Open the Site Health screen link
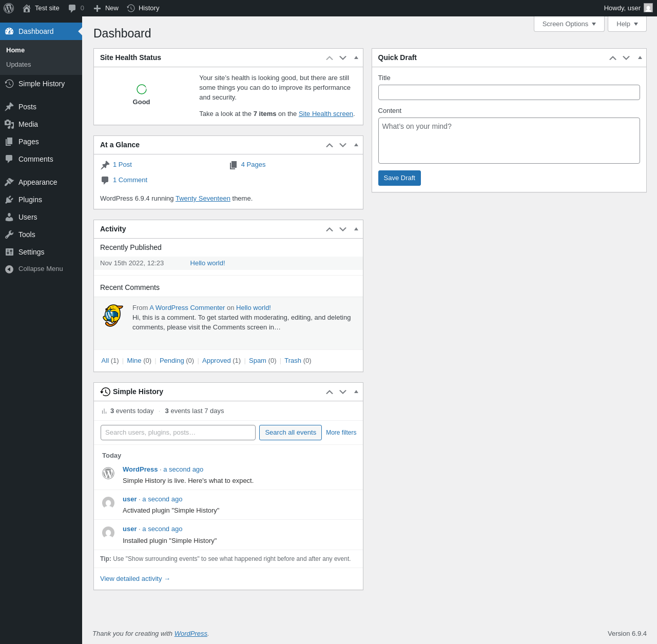 tap(326, 114)
